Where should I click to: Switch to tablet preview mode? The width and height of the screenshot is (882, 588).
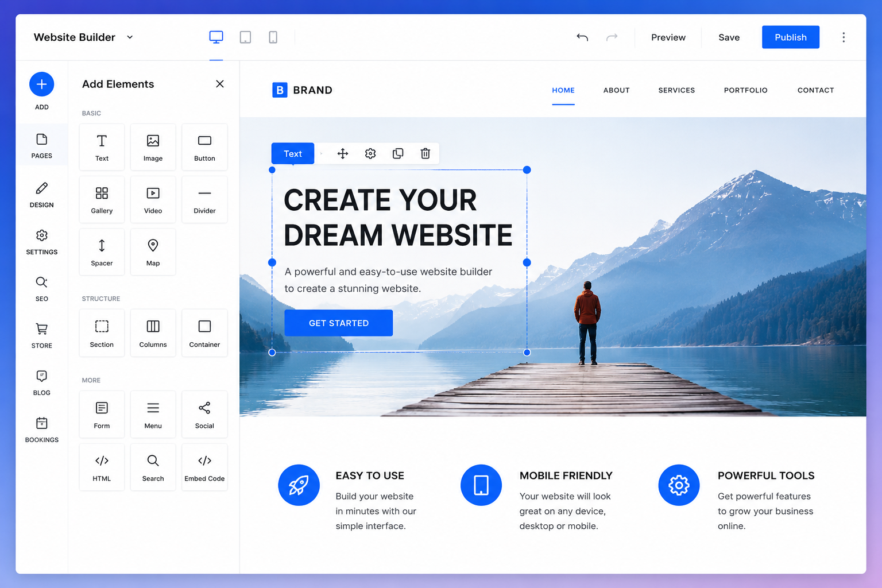pos(245,37)
